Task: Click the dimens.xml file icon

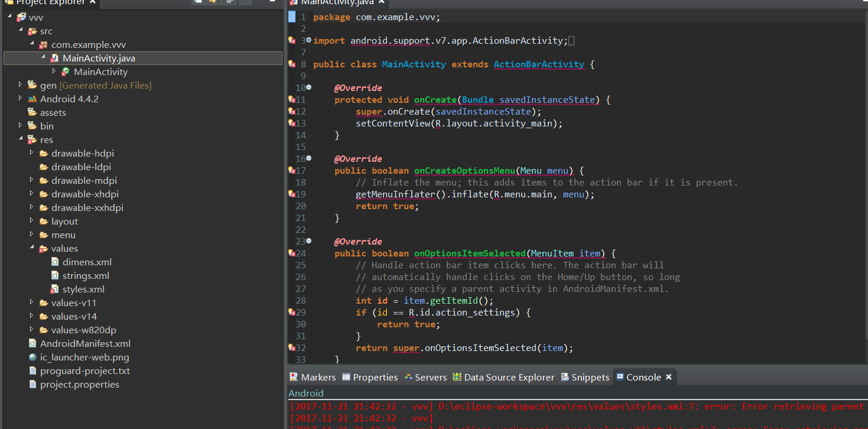Action: pos(55,262)
